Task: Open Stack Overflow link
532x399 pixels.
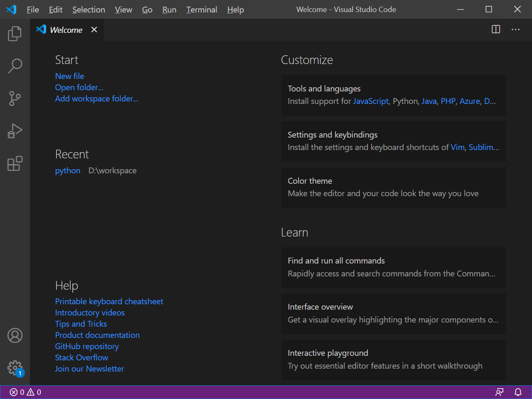Action: point(81,357)
